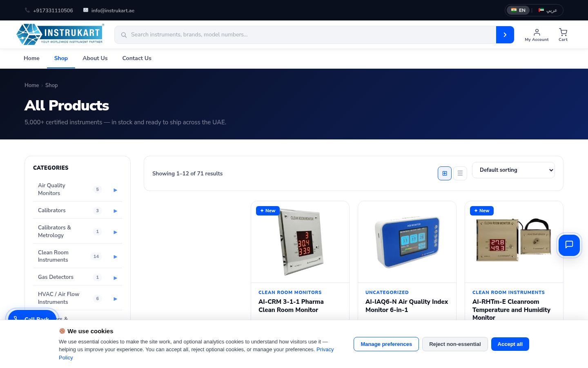Open Manage preferences for cookies
Image resolution: width=588 pixels, height=368 pixels.
pyautogui.click(x=386, y=344)
